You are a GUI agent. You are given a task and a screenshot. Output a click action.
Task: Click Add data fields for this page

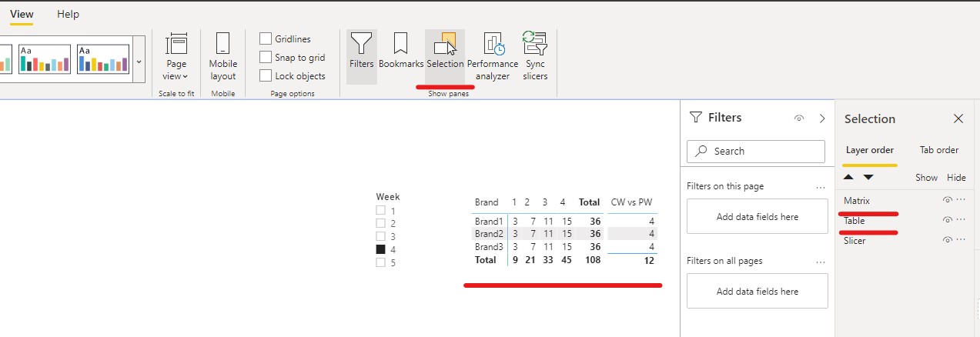tap(758, 217)
